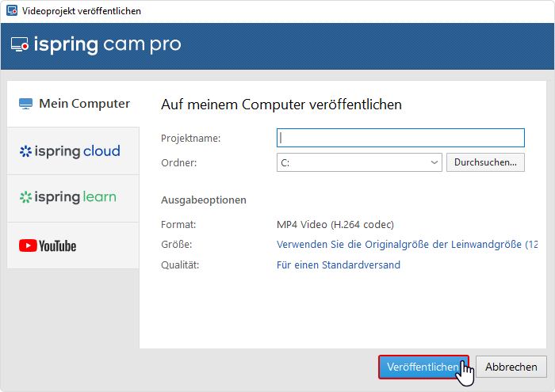Click the monitor icon beside Mein Computer
This screenshot has width=555, height=392.
tap(25, 104)
